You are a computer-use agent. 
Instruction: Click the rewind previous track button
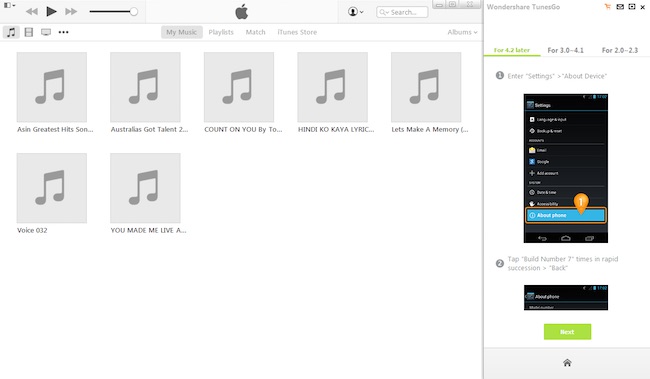pos(32,12)
